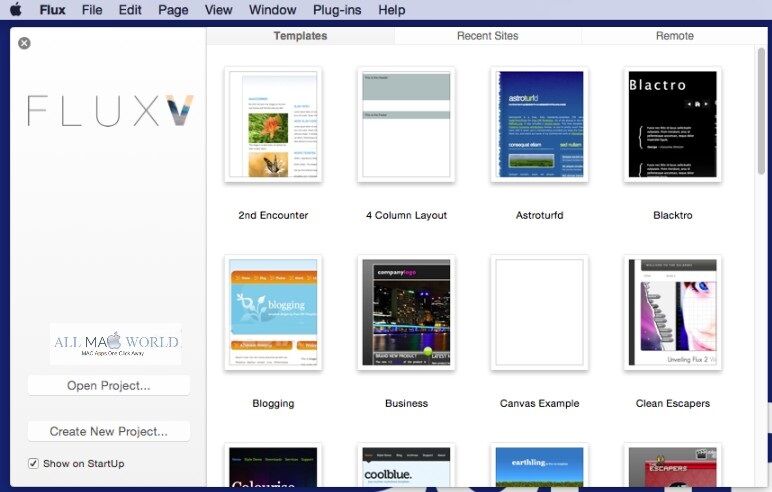This screenshot has width=772, height=492.
Task: Select the Blogging template thumbnail
Action: 273,312
